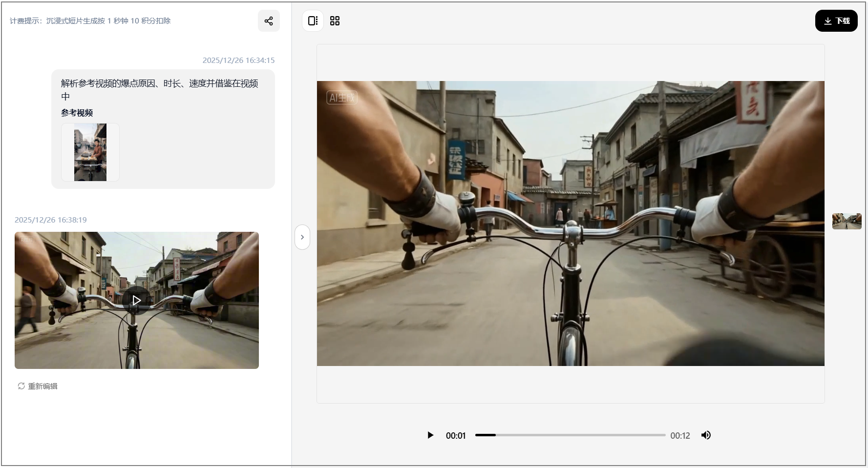Play the generated video in the chat panel
Viewport: 868px width, 468px height.
tap(137, 300)
